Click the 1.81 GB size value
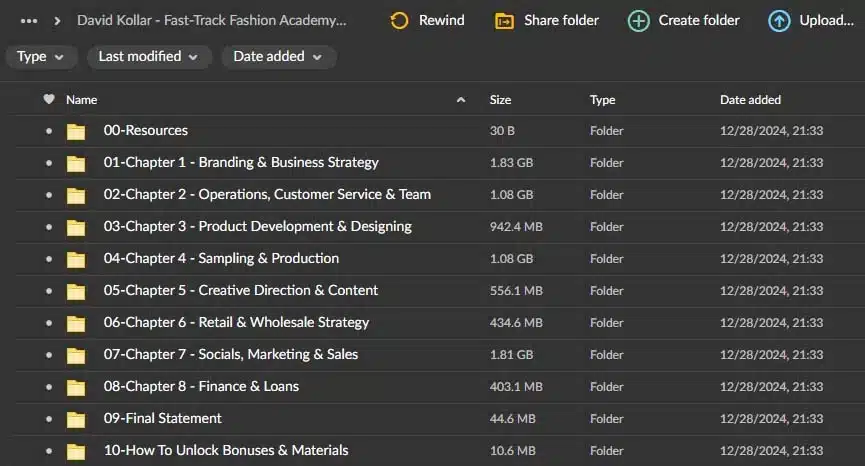 (x=511, y=355)
